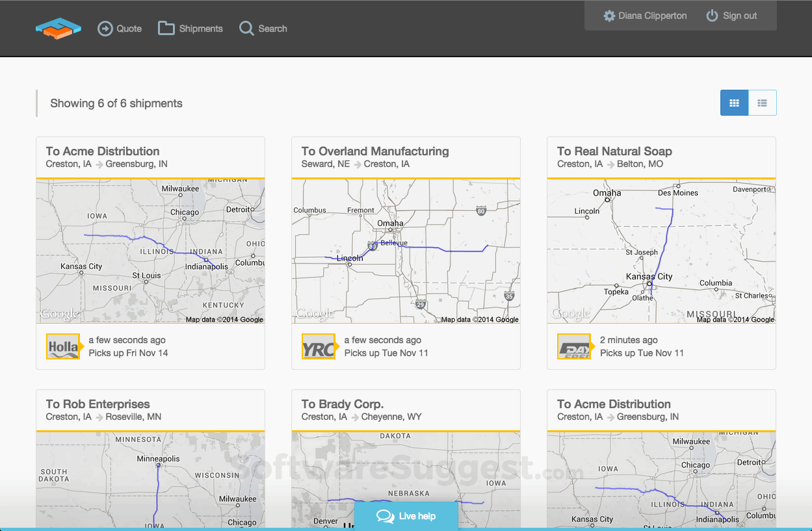
Task: Select the grid view icon
Action: (x=734, y=102)
